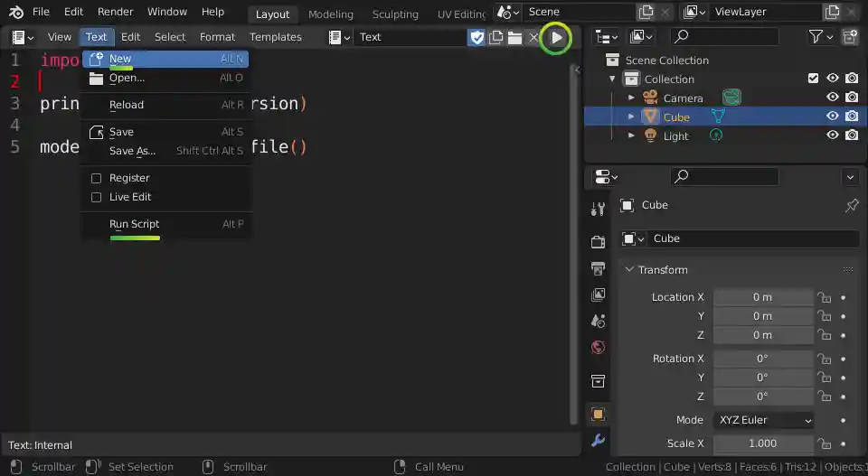Open the scene browse dropdown icon
This screenshot has width=868, height=476.
click(x=508, y=12)
